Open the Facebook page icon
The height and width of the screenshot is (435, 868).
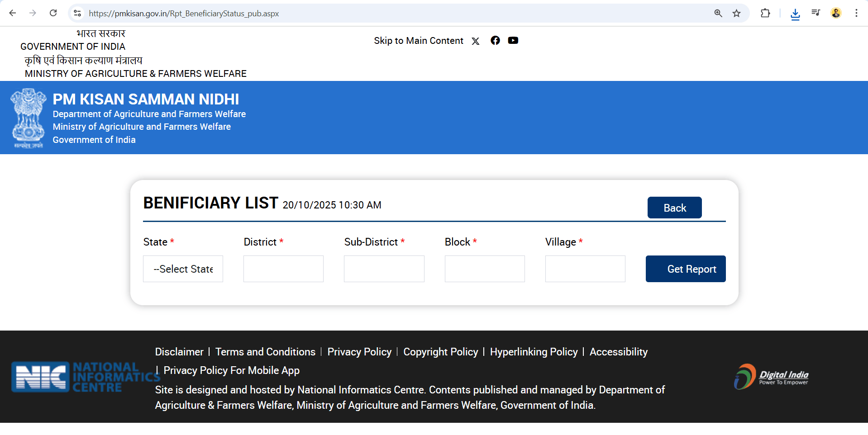495,41
